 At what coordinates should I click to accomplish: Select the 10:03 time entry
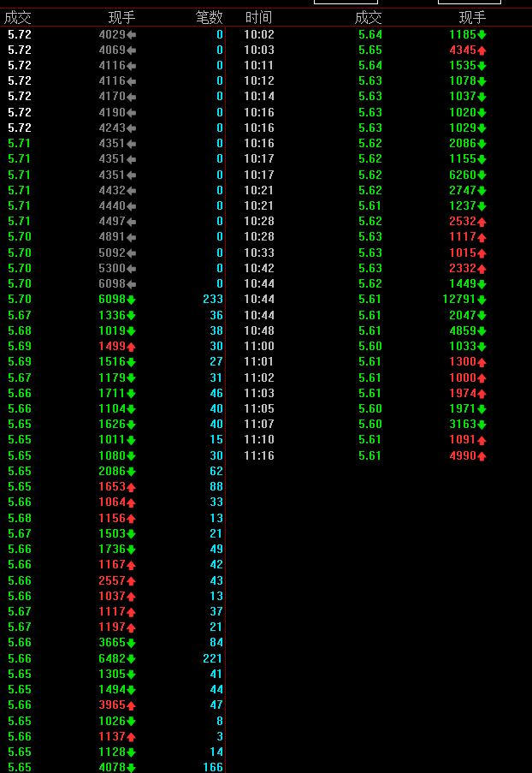pos(259,50)
